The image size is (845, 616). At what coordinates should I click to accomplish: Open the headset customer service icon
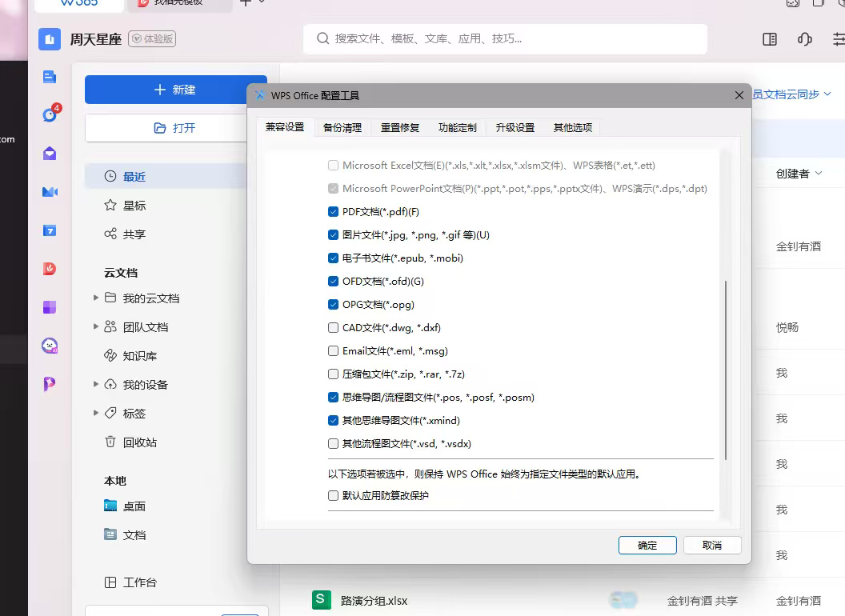pyautogui.click(x=804, y=39)
